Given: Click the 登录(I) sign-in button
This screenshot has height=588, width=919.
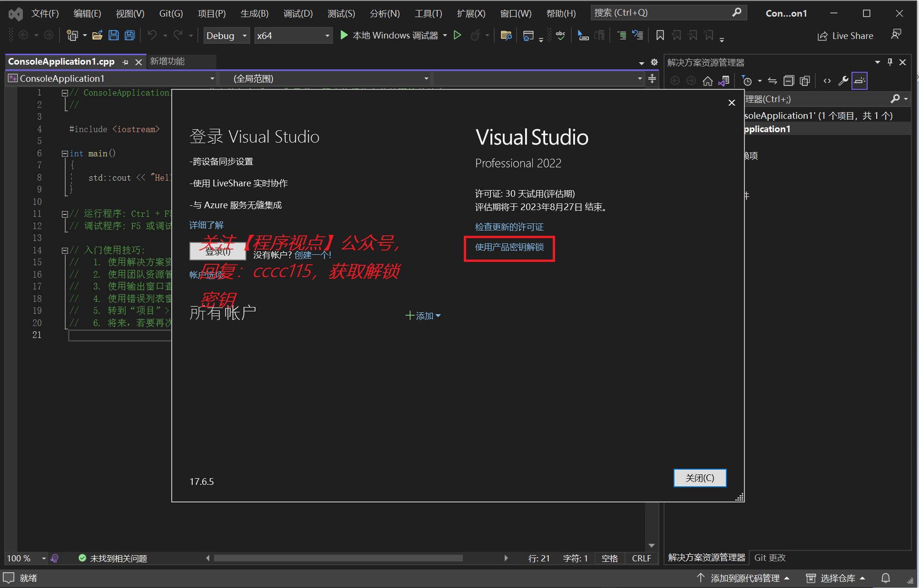Looking at the screenshot, I should [x=218, y=251].
